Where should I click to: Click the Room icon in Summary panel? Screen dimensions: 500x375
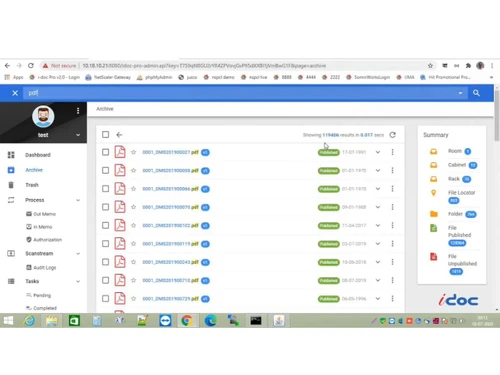[x=433, y=151]
